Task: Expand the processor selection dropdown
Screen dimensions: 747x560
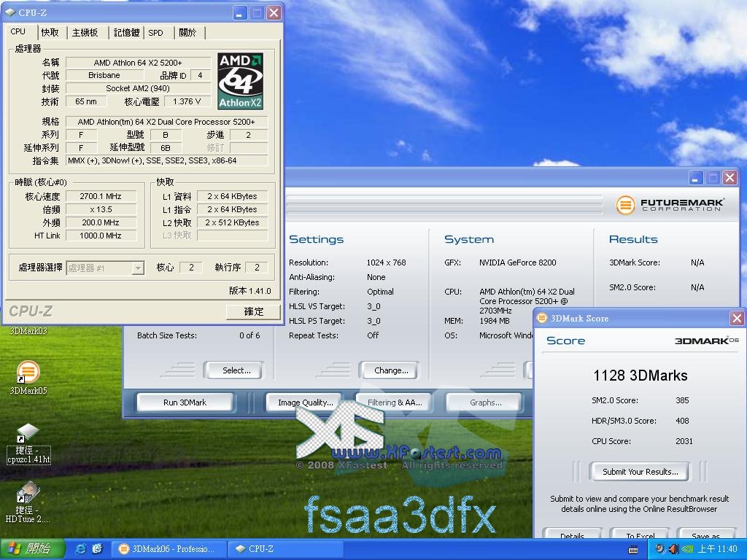Action: pos(137,268)
